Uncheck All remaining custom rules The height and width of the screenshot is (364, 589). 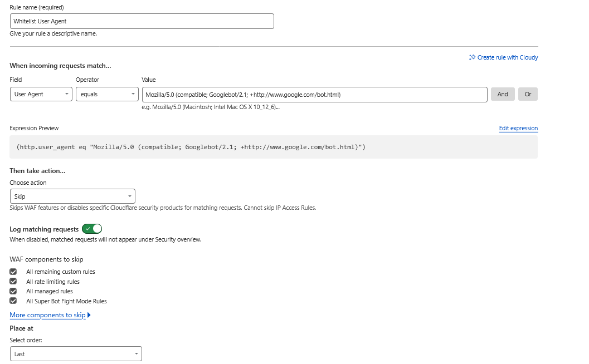point(13,272)
